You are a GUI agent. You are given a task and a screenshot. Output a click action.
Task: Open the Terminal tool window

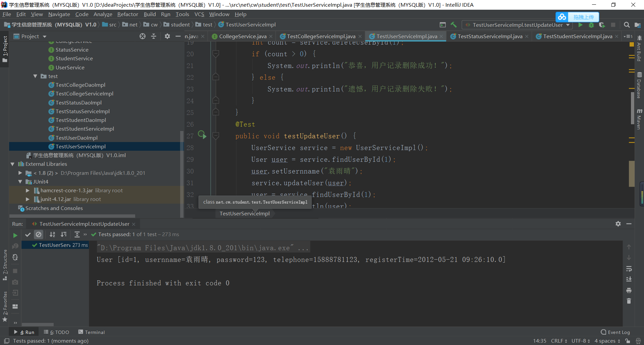(x=94, y=332)
